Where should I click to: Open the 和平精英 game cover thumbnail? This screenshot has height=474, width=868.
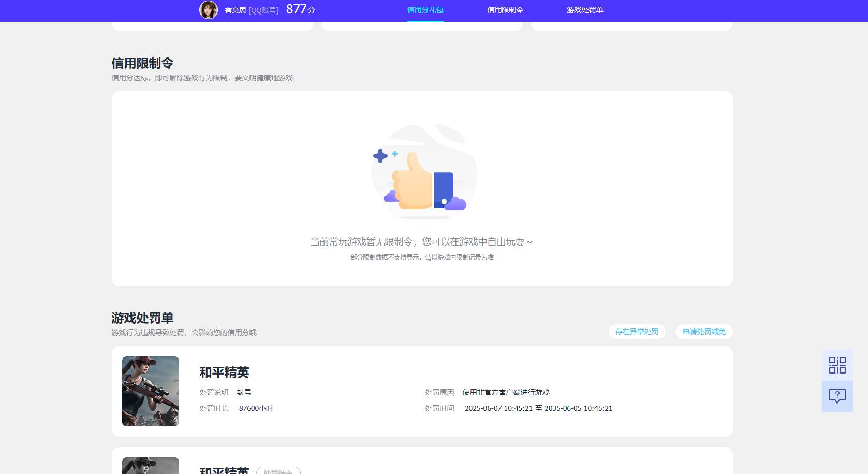[x=151, y=391]
